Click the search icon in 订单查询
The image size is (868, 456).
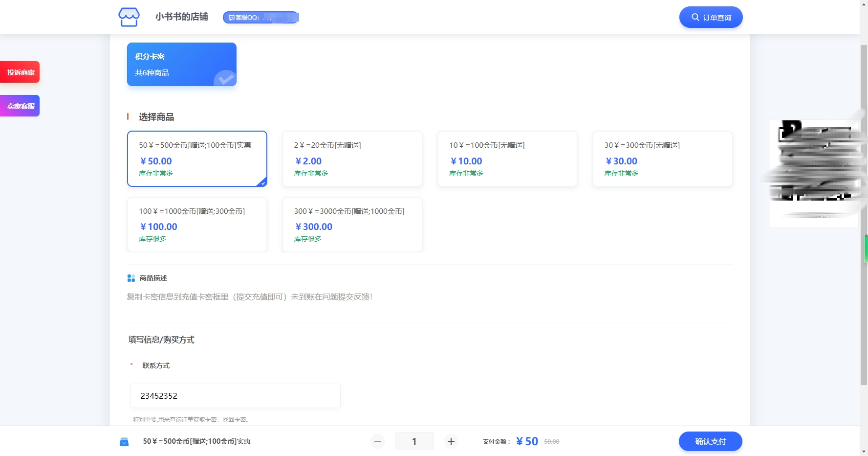[x=695, y=17]
